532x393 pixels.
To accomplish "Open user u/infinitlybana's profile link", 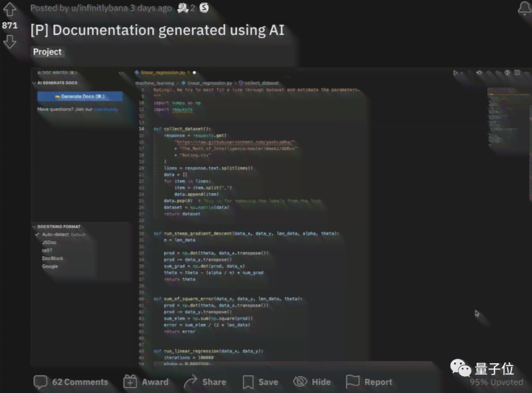I will pyautogui.click(x=100, y=8).
